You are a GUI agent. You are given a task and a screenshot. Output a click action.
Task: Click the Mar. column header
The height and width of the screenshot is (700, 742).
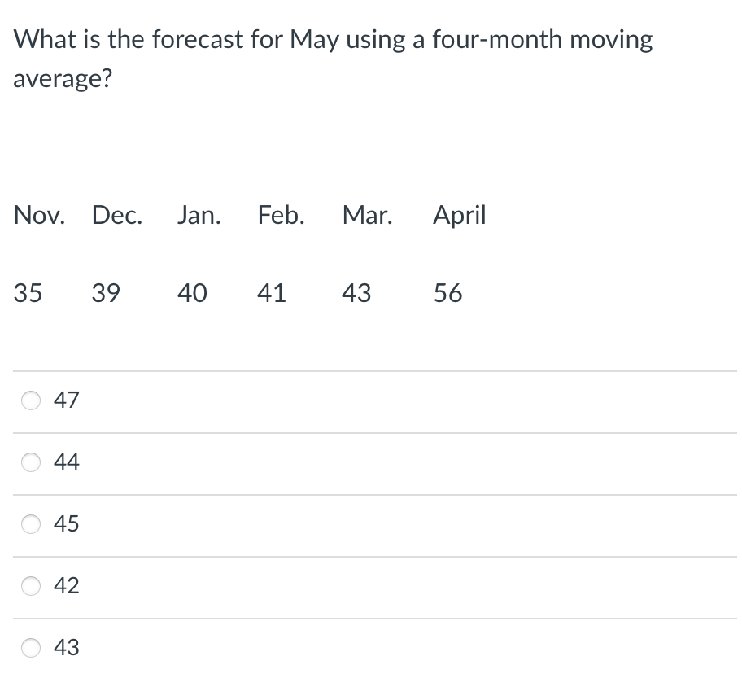pyautogui.click(x=367, y=215)
